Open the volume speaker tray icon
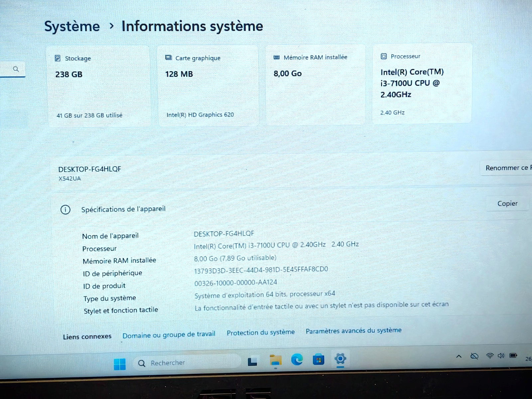 pos(501,355)
